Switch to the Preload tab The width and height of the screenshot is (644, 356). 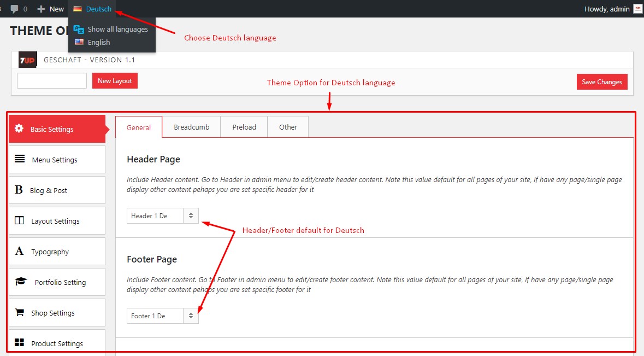244,127
